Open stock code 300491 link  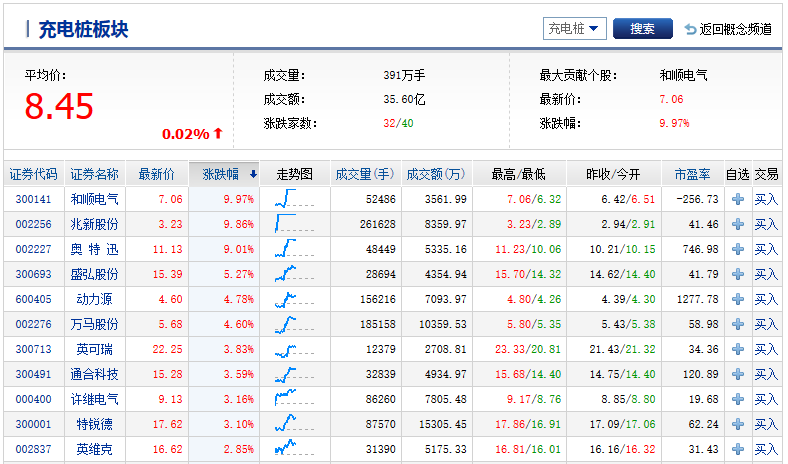(x=33, y=374)
